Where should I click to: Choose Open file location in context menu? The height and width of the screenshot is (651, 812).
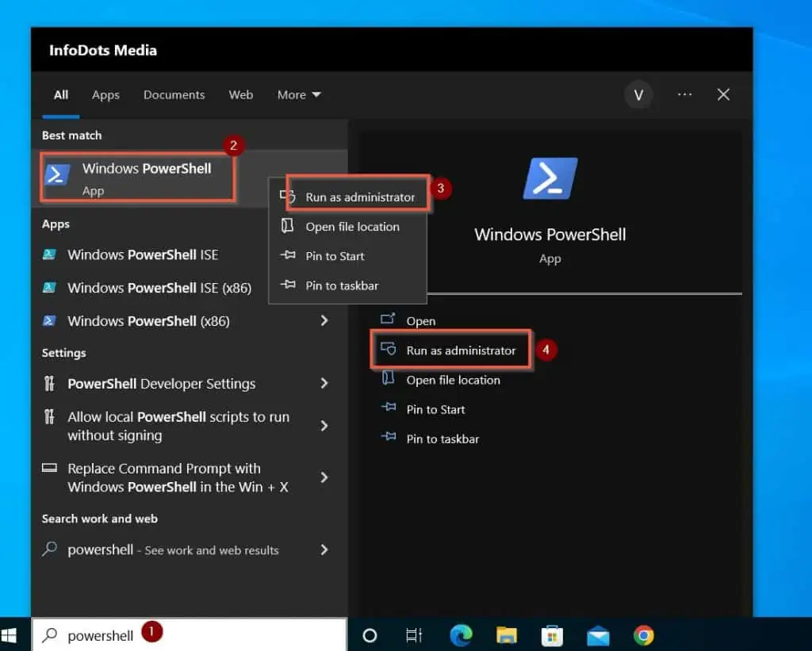coord(348,227)
